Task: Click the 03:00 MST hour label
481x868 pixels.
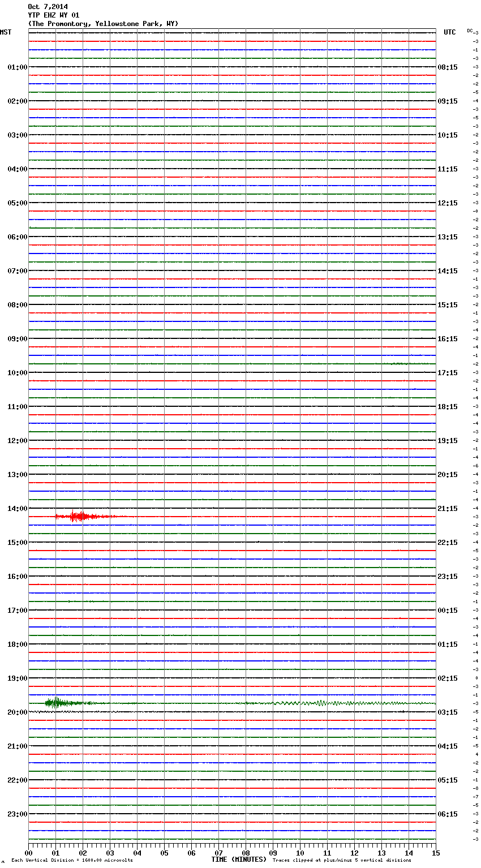Action: point(17,135)
